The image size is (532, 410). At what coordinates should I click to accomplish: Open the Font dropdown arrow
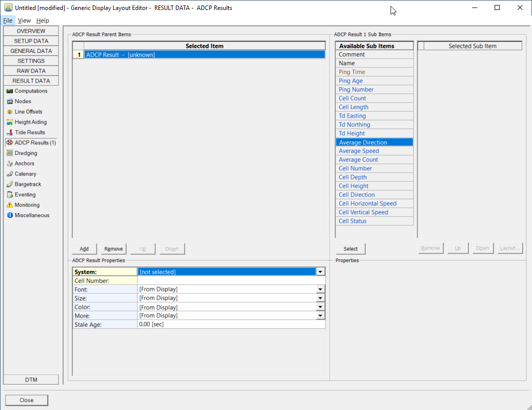(x=320, y=289)
